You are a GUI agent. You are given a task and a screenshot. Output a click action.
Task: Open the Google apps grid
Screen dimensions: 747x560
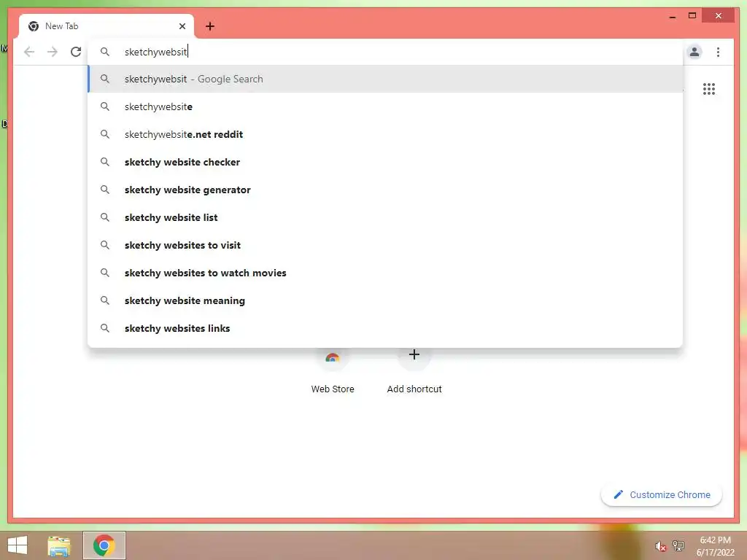coord(708,89)
